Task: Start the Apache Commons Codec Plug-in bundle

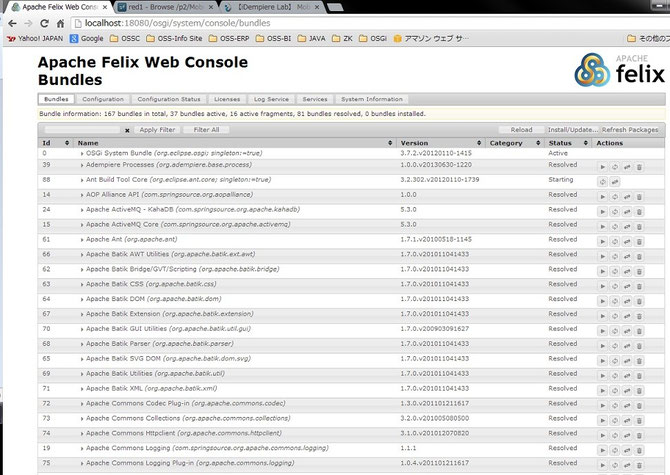Action: pos(602,406)
